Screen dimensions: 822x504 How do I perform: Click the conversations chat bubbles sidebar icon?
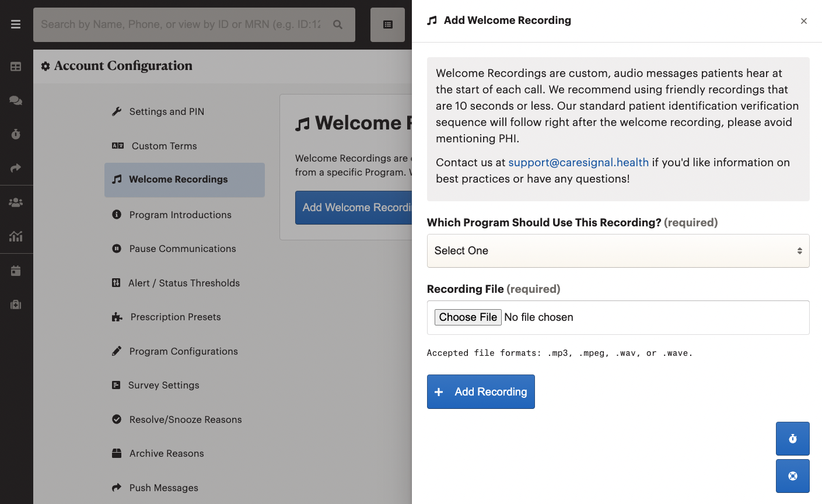click(16, 100)
